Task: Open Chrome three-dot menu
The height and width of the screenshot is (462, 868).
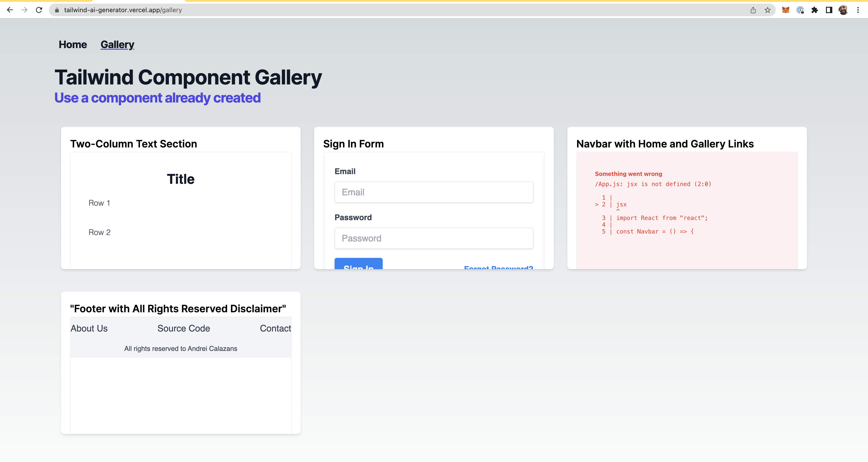Action: [x=858, y=10]
